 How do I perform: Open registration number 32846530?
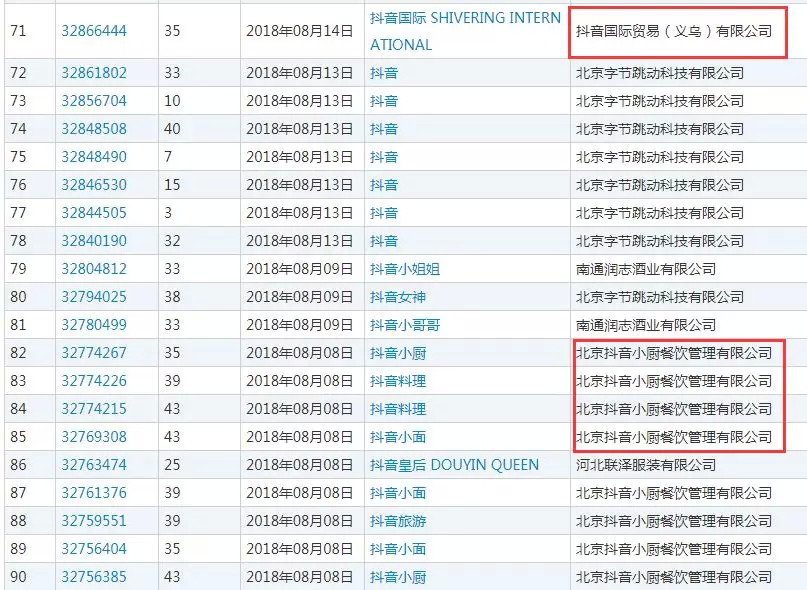coord(94,185)
